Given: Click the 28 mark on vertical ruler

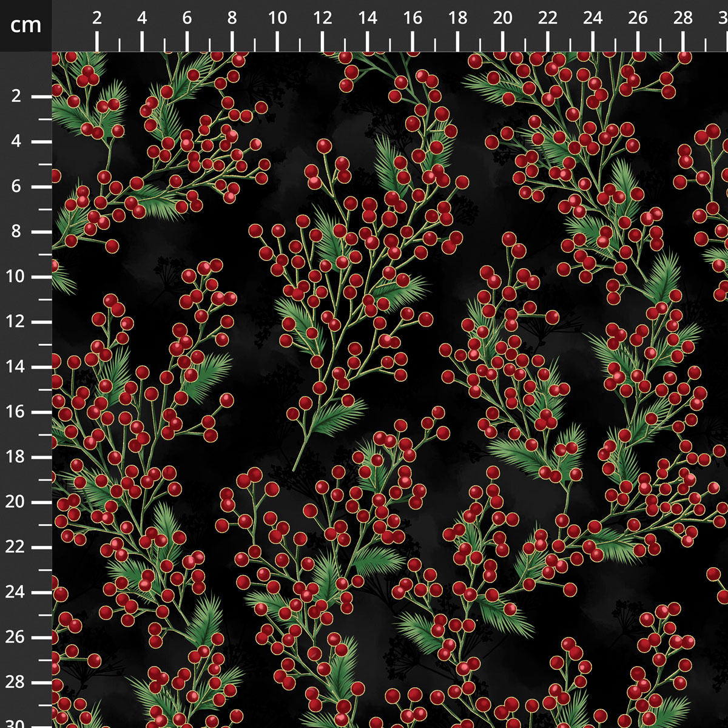Looking at the screenshot, I should (x=16, y=682).
